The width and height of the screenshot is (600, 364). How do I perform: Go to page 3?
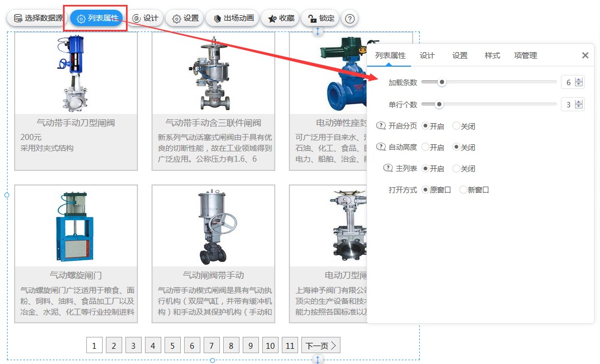[x=133, y=345]
